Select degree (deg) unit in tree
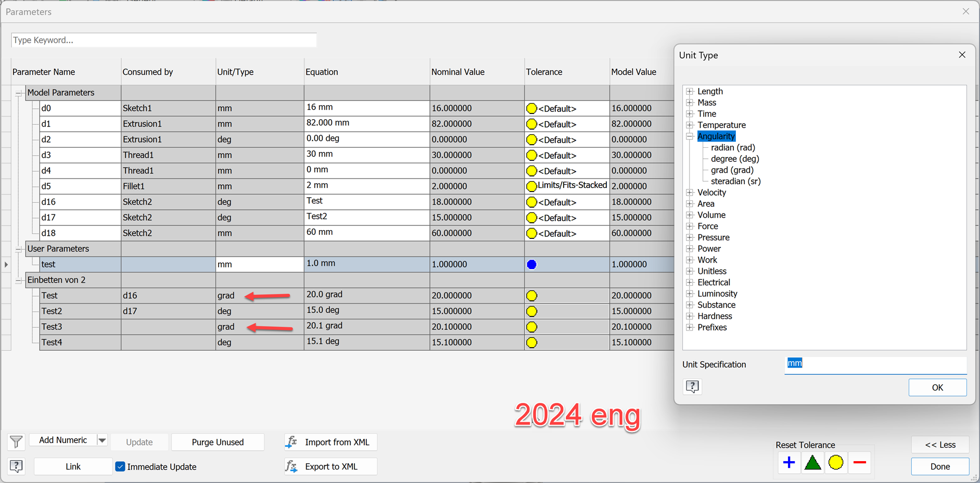This screenshot has width=980, height=483. [x=735, y=159]
